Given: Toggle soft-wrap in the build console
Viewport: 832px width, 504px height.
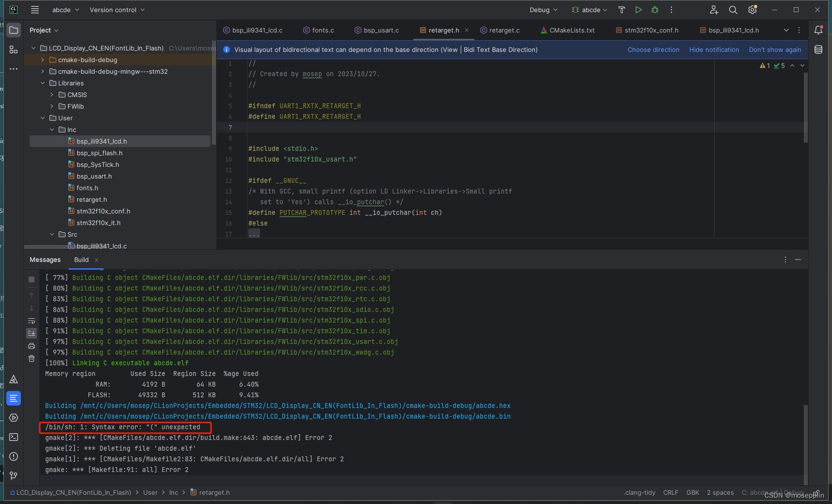Looking at the screenshot, I should (x=31, y=321).
